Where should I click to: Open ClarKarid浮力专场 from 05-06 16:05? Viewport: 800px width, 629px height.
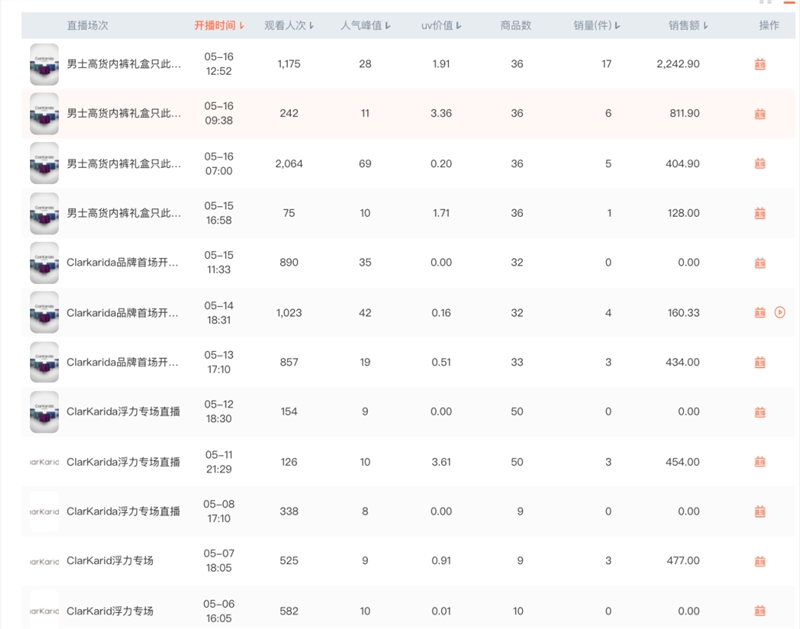pyautogui.click(x=110, y=611)
